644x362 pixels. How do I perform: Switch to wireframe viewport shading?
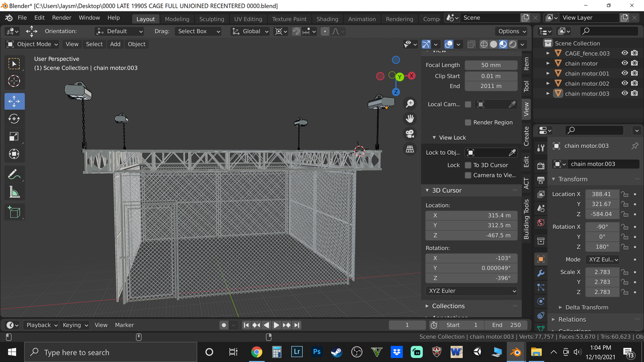pyautogui.click(x=484, y=44)
